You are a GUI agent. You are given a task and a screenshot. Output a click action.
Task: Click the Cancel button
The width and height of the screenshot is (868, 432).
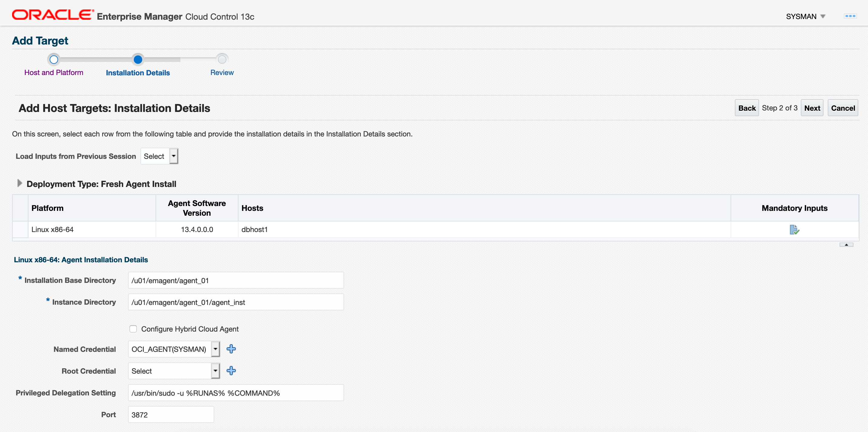pyautogui.click(x=843, y=108)
